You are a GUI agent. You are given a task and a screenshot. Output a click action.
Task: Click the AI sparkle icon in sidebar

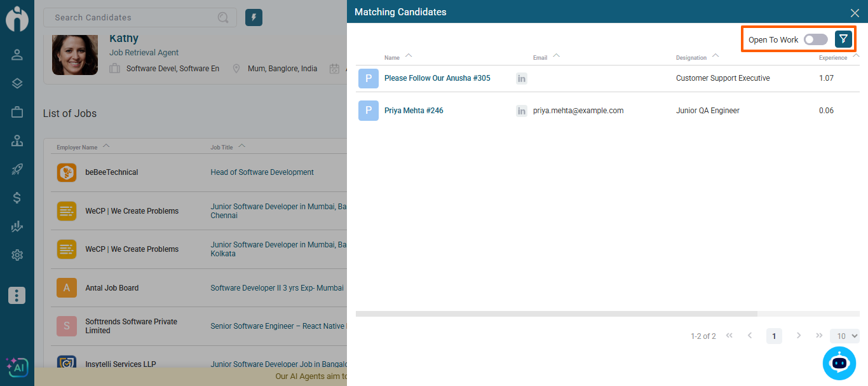pos(17,367)
